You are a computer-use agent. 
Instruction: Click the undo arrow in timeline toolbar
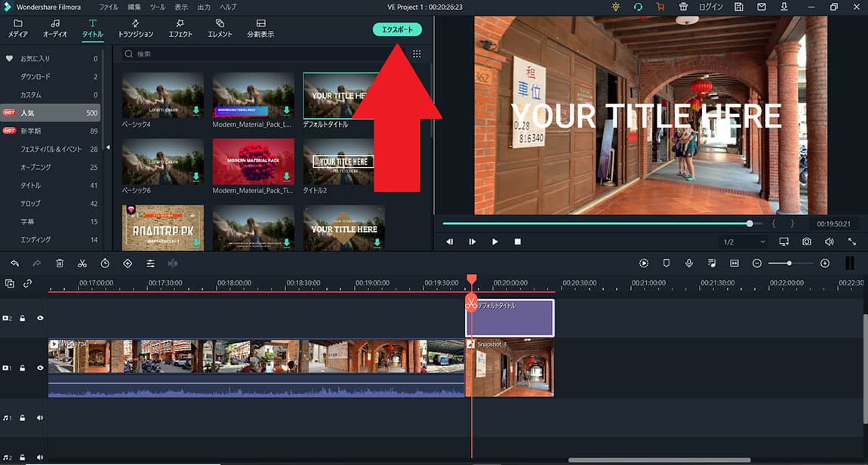pos(15,263)
